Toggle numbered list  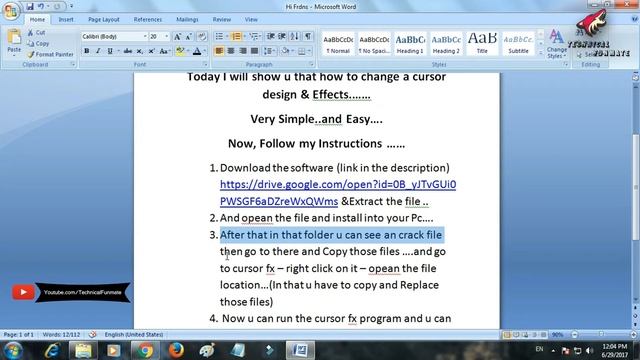tap(236, 37)
